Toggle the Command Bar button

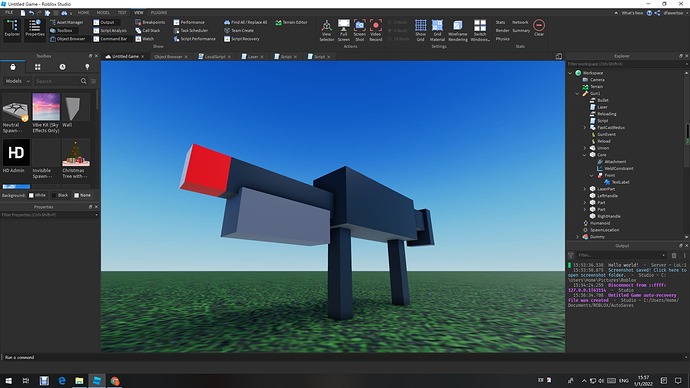[x=110, y=39]
